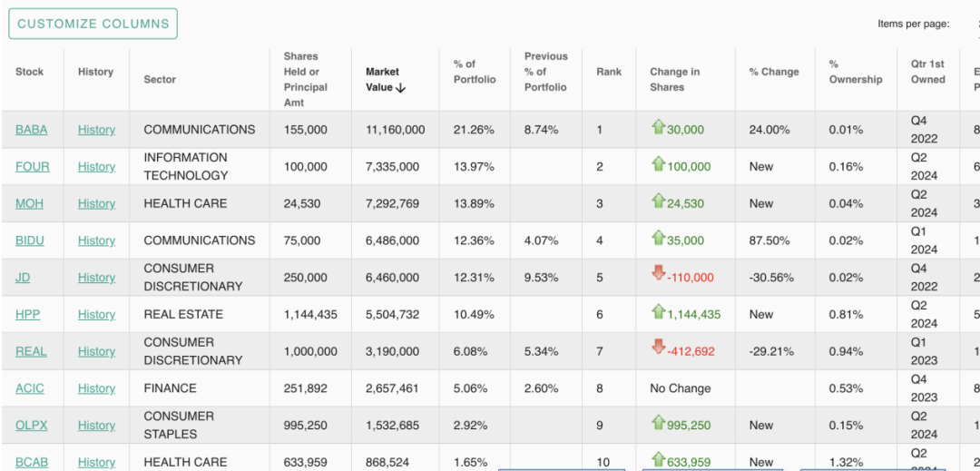Select REAL percent change -29.21%

(x=771, y=351)
